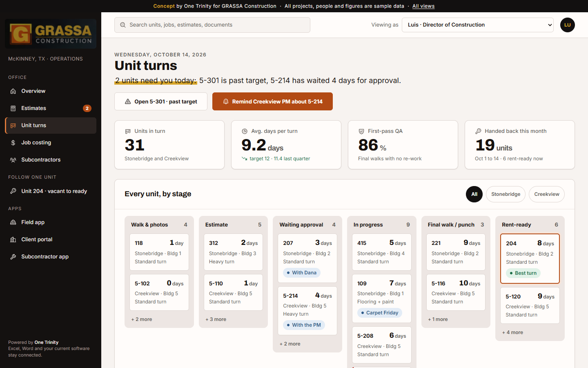Open Job costing in the sidebar
The height and width of the screenshot is (368, 588).
(x=51, y=143)
